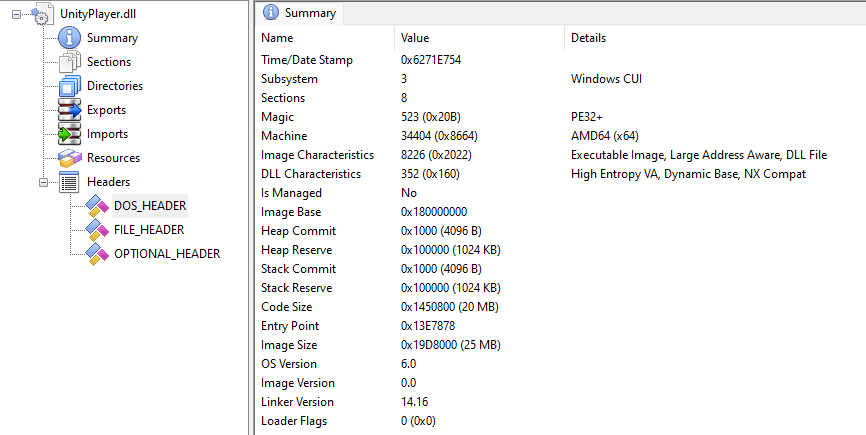Click the OPTIONAL_HEADER tag icon

click(97, 254)
